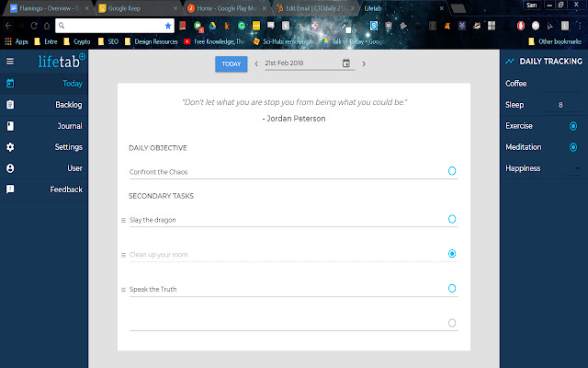Open the Other bookmarks folder
Screen dimensions: 588x368
coord(555,41)
